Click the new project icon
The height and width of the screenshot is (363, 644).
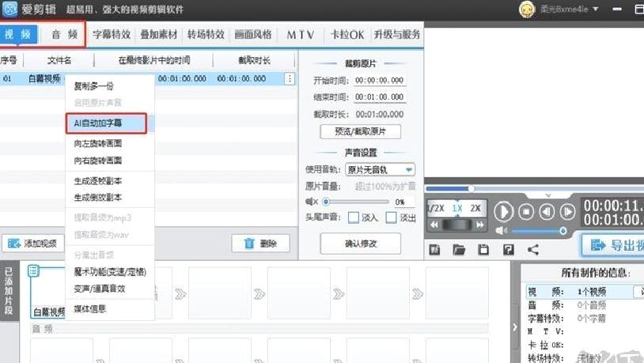(434, 250)
